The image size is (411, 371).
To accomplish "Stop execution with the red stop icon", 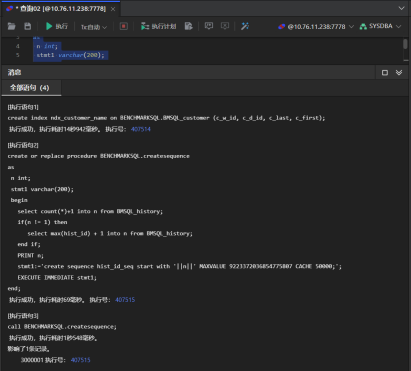I will tap(124, 26).
